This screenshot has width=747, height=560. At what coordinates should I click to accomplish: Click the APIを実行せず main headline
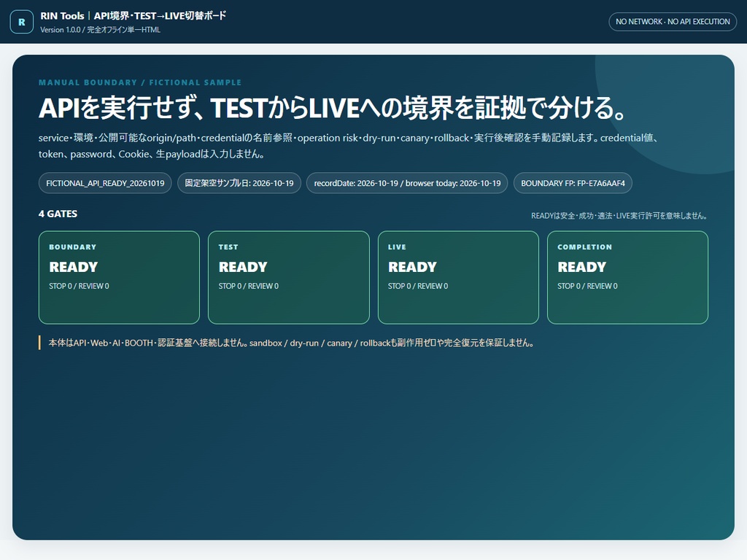[x=332, y=108]
